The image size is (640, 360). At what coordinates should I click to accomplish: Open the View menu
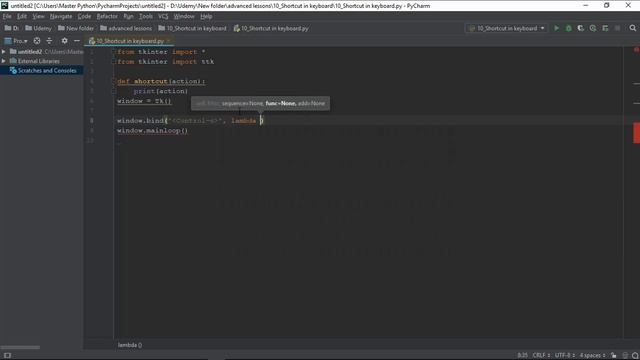pyautogui.click(x=38, y=16)
